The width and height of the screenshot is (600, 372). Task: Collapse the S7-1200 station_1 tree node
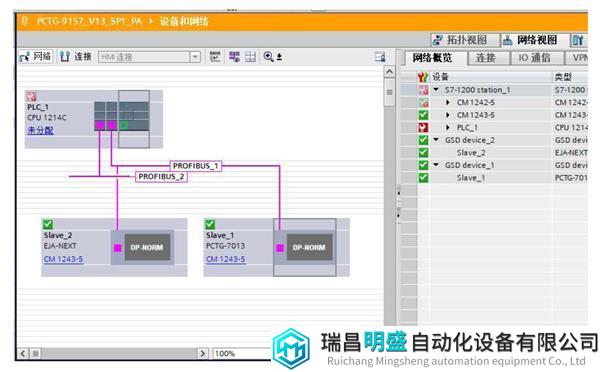pos(436,90)
